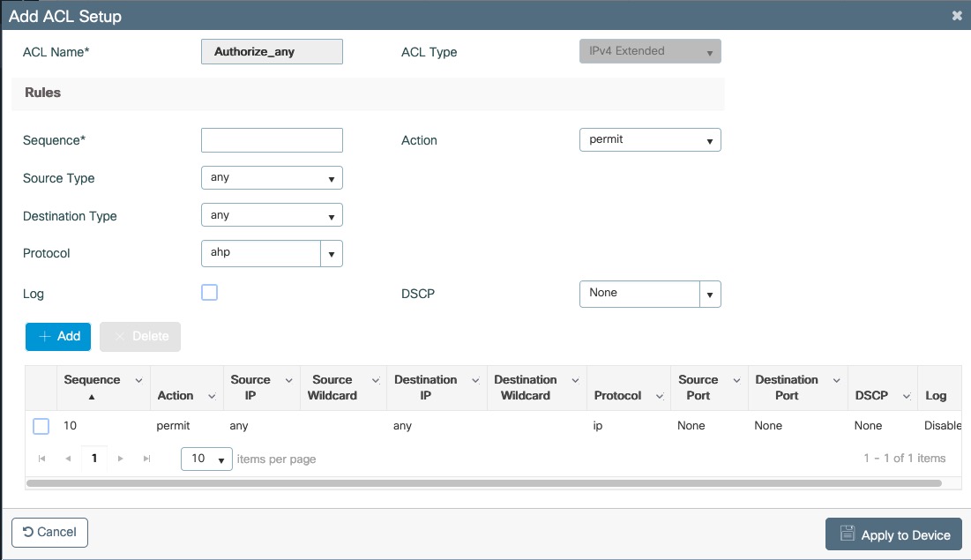971x560 pixels.
Task: Click into the Sequence input field
Action: click(272, 139)
